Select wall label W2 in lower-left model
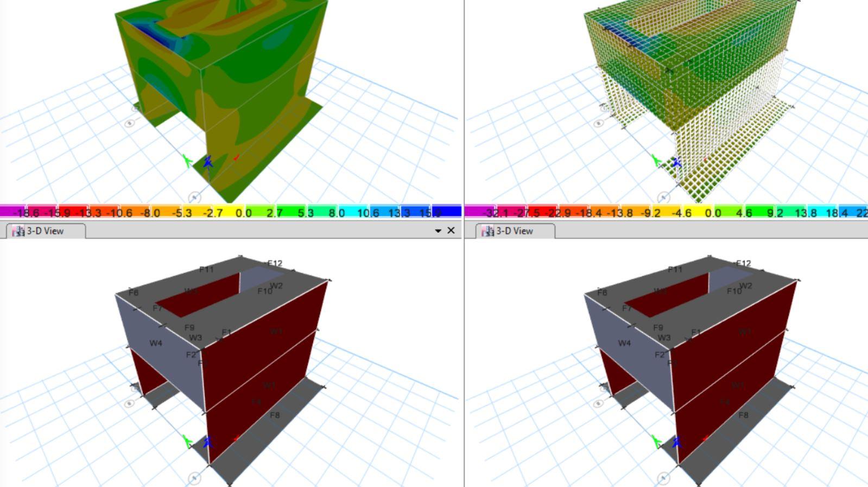Image resolution: width=868 pixels, height=487 pixels. (x=276, y=286)
